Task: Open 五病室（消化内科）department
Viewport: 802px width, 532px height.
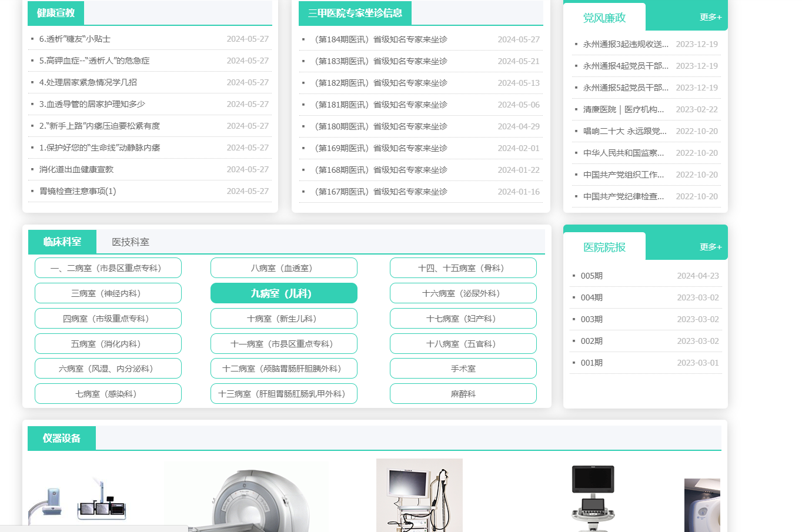Action: click(x=108, y=344)
